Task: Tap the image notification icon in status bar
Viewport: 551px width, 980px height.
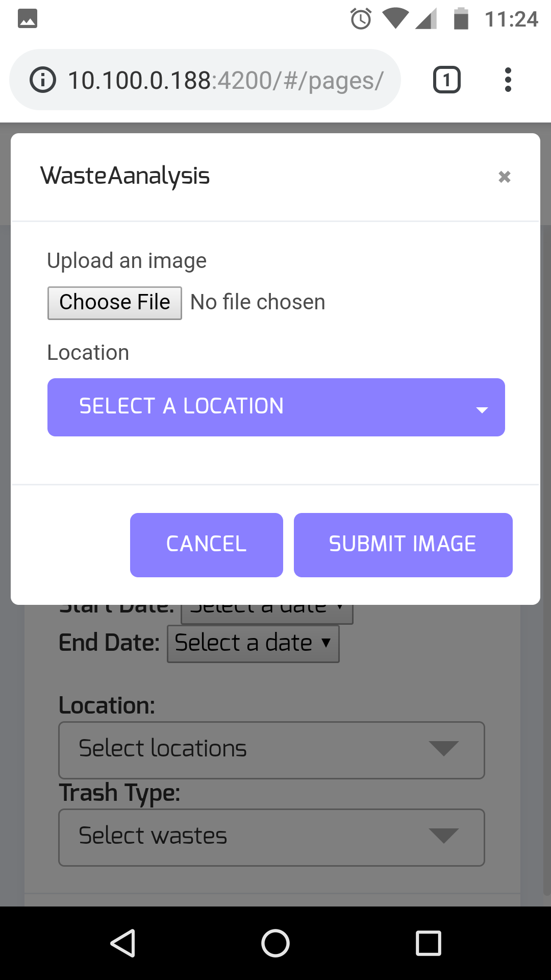Action: pos(28,19)
